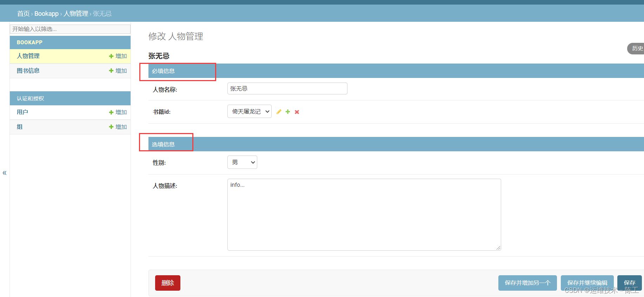The width and height of the screenshot is (644, 297).
Task: Click the 人物描述 field label
Action: tap(165, 186)
